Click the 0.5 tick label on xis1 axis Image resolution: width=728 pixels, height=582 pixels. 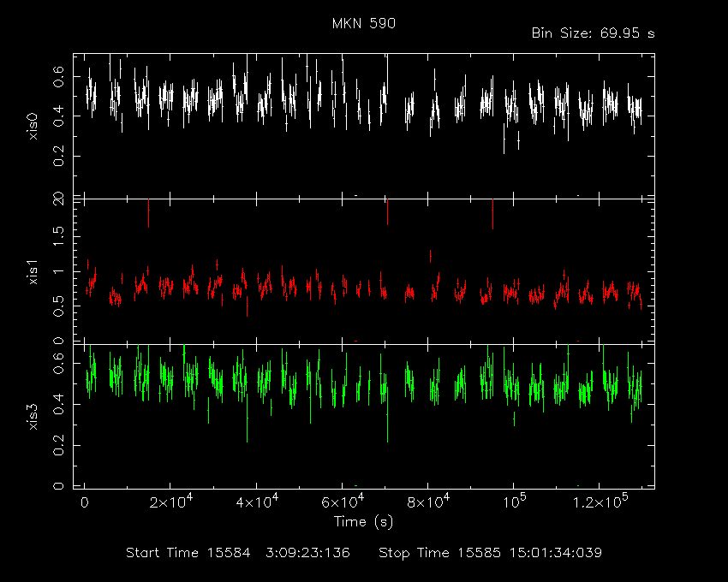pos(58,306)
